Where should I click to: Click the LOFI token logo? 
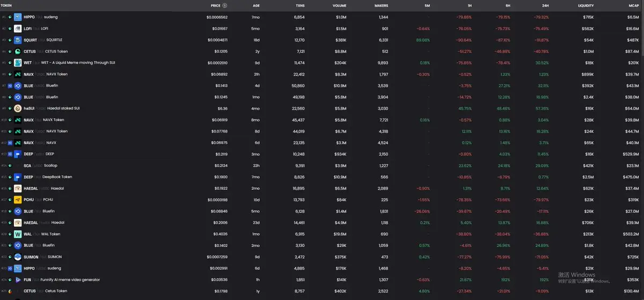point(18,28)
